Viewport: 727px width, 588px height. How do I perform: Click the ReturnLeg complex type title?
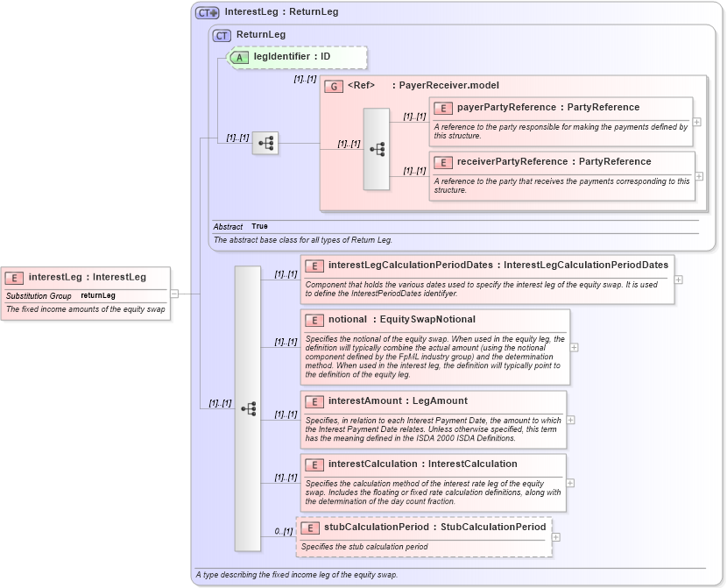coord(261,35)
